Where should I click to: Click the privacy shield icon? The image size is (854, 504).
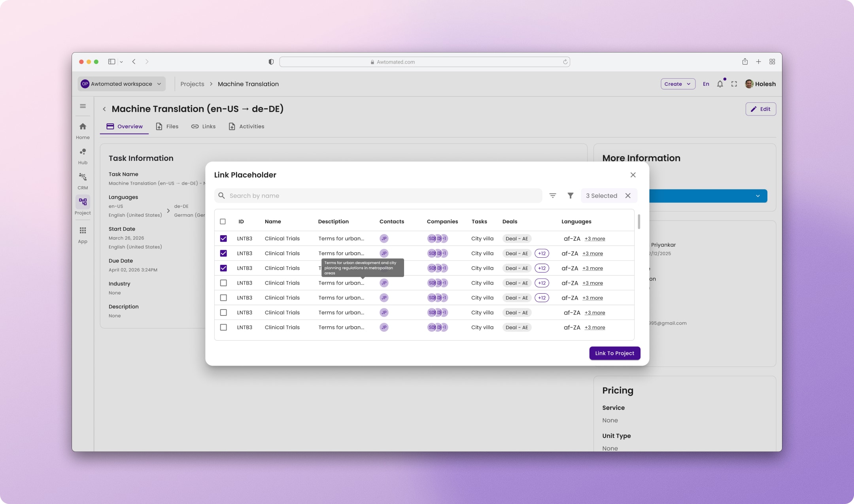271,62
